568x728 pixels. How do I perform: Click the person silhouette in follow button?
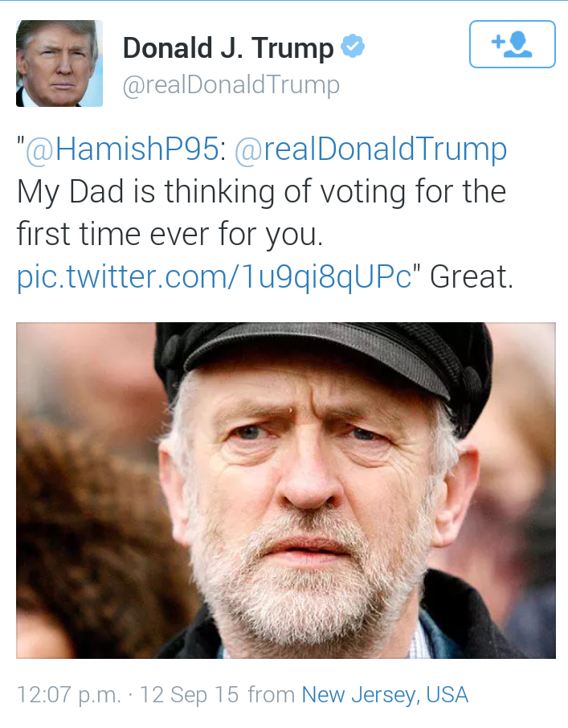click(519, 44)
